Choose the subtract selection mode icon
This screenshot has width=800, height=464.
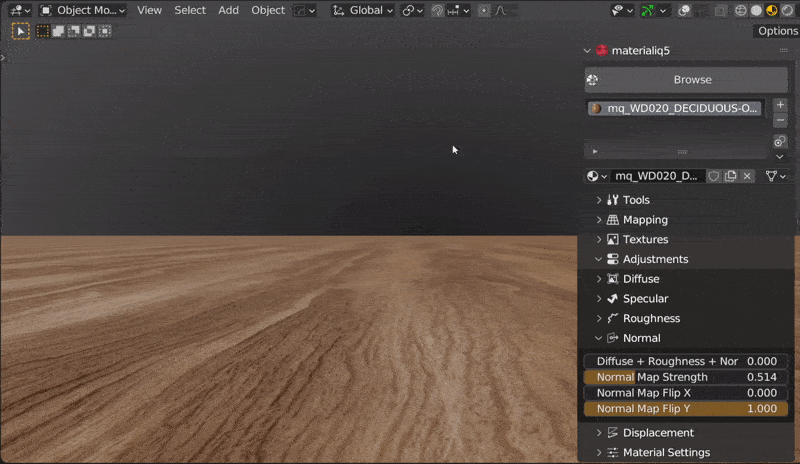tap(73, 31)
